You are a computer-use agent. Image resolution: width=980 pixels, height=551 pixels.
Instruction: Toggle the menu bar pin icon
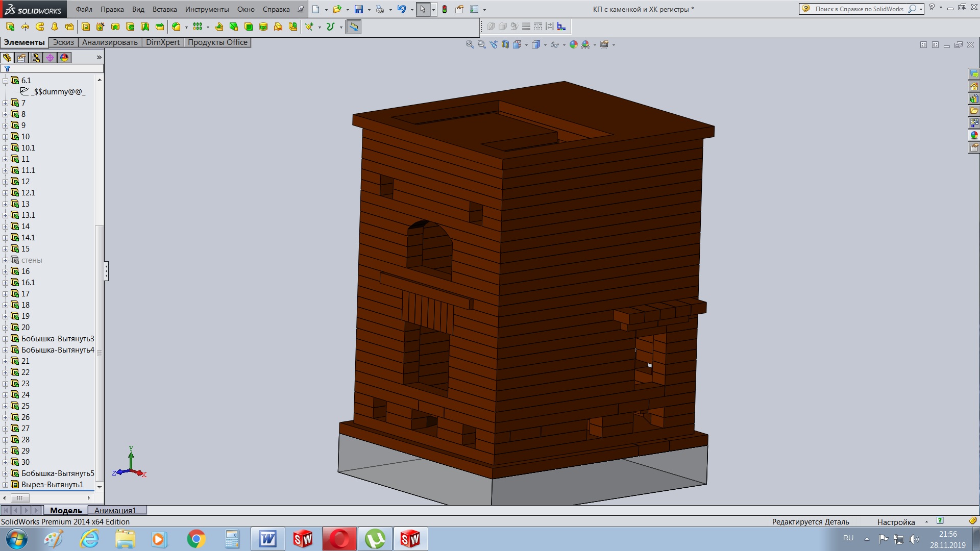coord(301,9)
